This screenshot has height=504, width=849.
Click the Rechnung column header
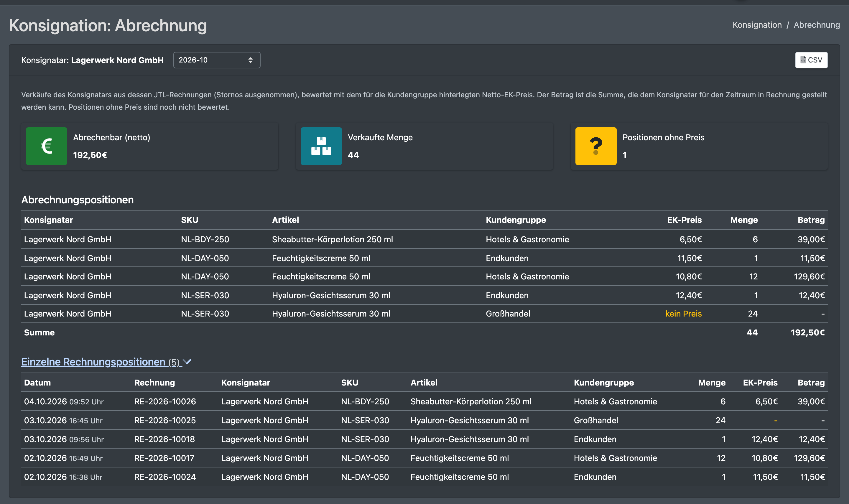(154, 382)
